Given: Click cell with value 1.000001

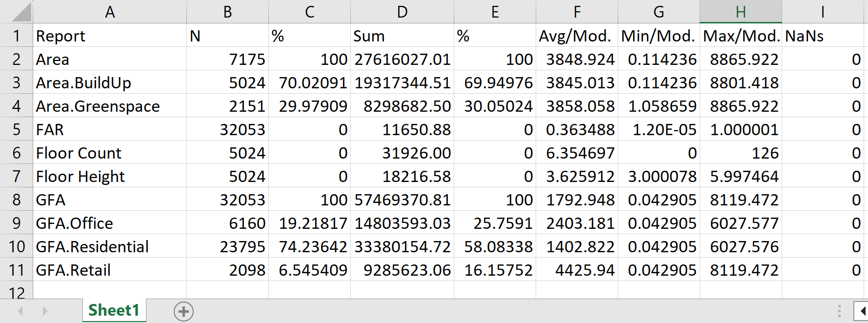Looking at the screenshot, I should coord(741,129).
